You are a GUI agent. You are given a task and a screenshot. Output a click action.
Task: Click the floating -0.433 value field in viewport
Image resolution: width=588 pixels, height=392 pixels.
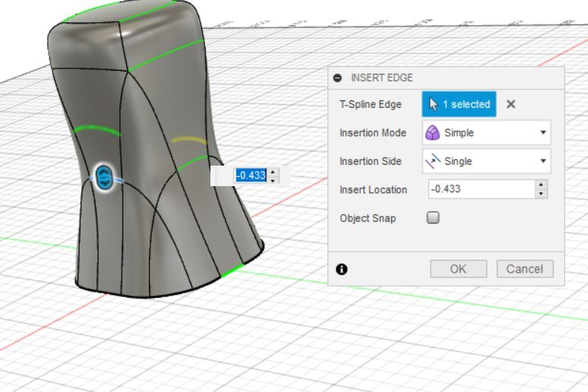(x=251, y=175)
